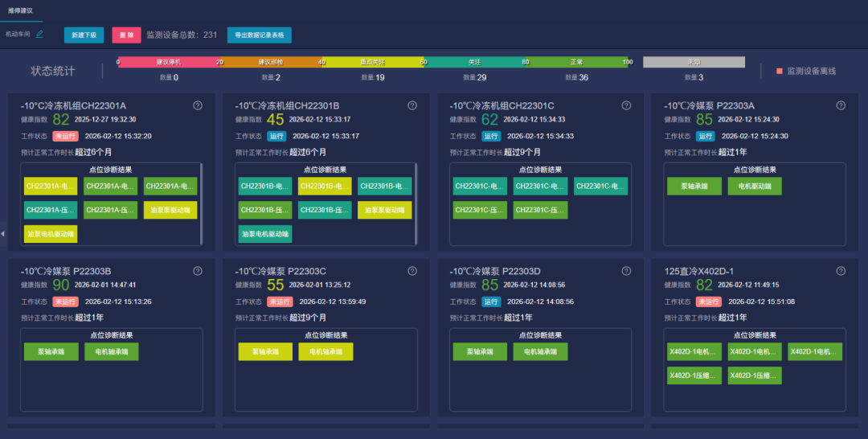868x439 pixels.
Task: Click 油泵驱动端 tag in CH22301B card
Action: coord(385,210)
